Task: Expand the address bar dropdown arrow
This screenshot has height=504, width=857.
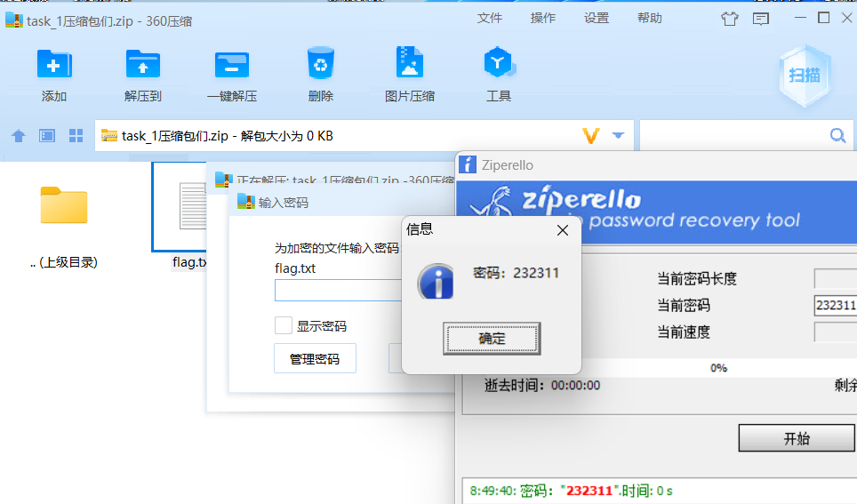Action: tap(618, 135)
